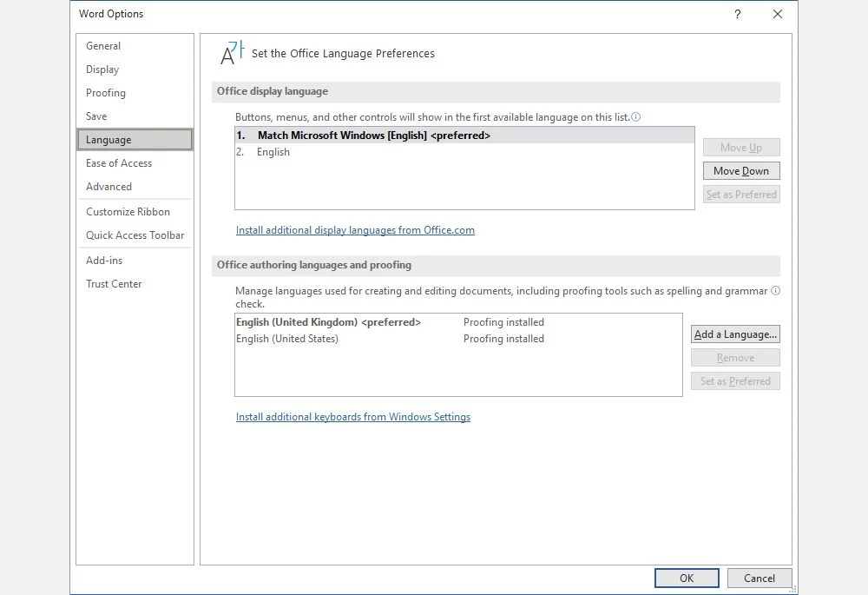Open Install additional keyboards link
The height and width of the screenshot is (595, 868).
[353, 417]
